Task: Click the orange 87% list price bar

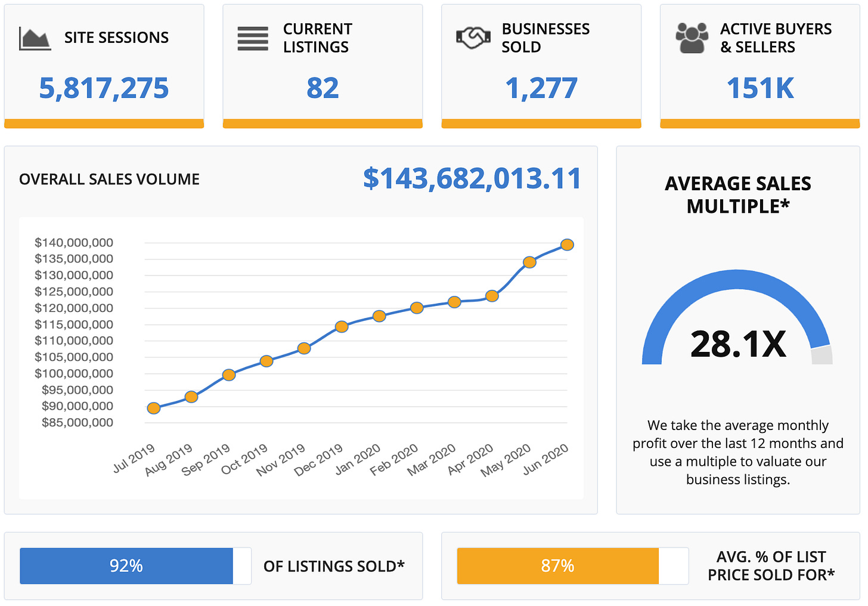Action: (x=557, y=565)
